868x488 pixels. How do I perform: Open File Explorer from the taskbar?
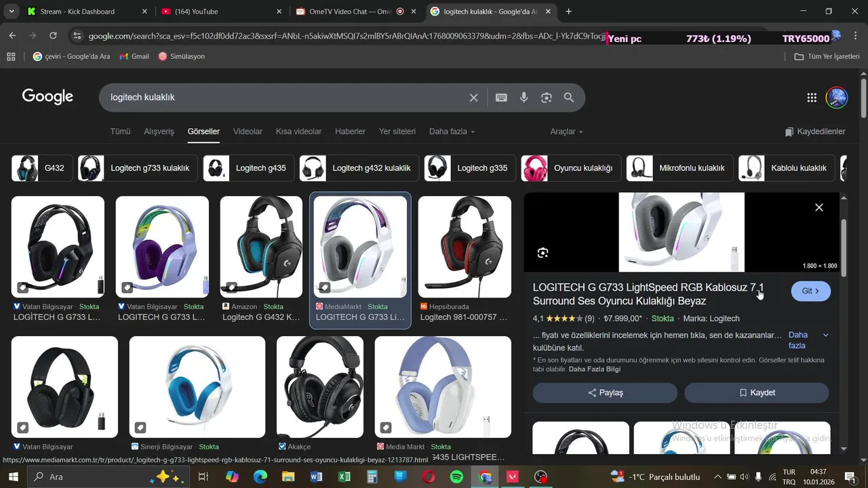pos(288,477)
